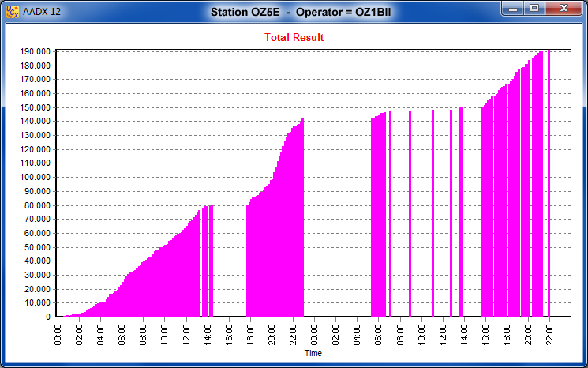Image resolution: width=588 pixels, height=368 pixels.
Task: Select the 140.000 label on vertical axis
Action: tap(35, 122)
